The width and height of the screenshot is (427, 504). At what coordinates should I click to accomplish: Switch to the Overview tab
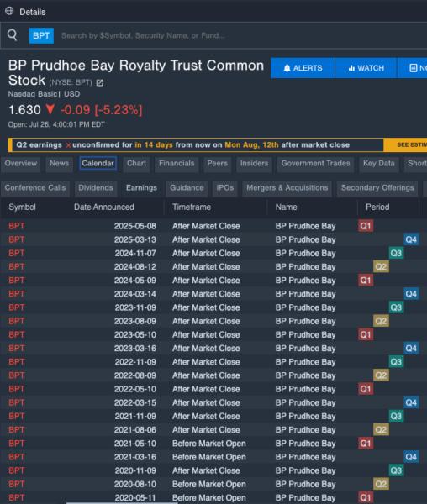coord(20,163)
